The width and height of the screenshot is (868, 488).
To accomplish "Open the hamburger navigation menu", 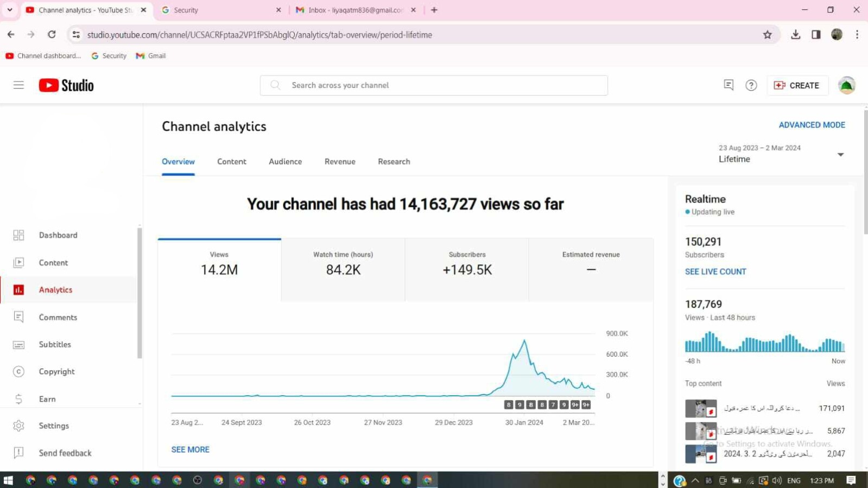I will 18,85.
